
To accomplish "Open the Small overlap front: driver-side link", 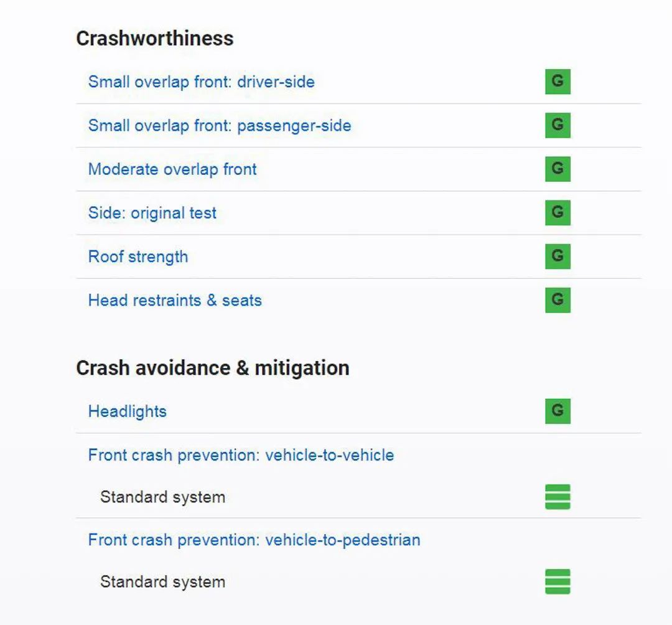I will [x=201, y=82].
